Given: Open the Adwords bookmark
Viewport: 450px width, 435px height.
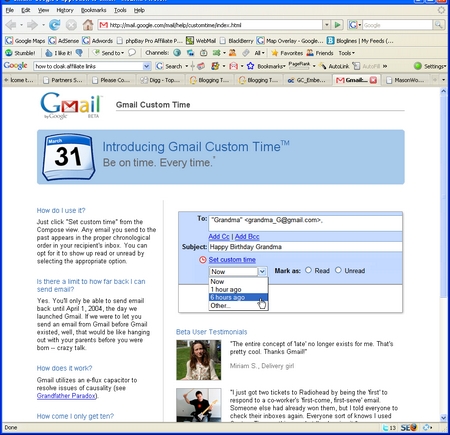Looking at the screenshot, I should coord(98,41).
